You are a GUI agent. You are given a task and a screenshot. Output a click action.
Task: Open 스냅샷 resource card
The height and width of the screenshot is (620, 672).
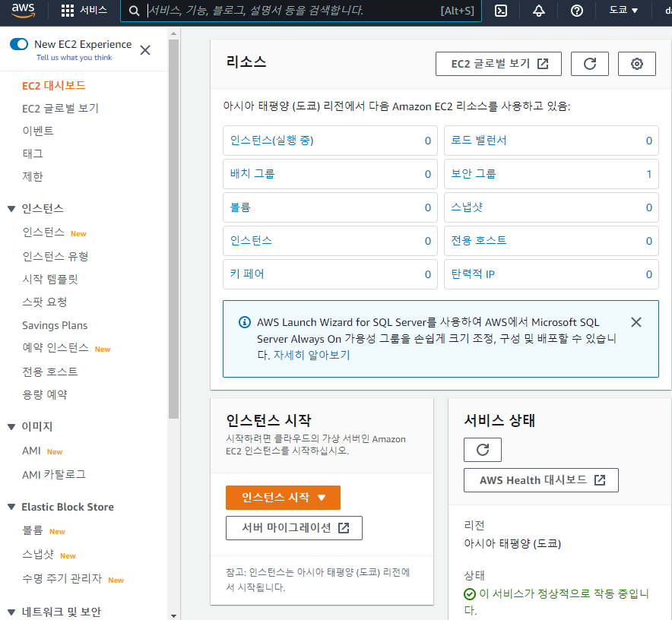(x=551, y=207)
